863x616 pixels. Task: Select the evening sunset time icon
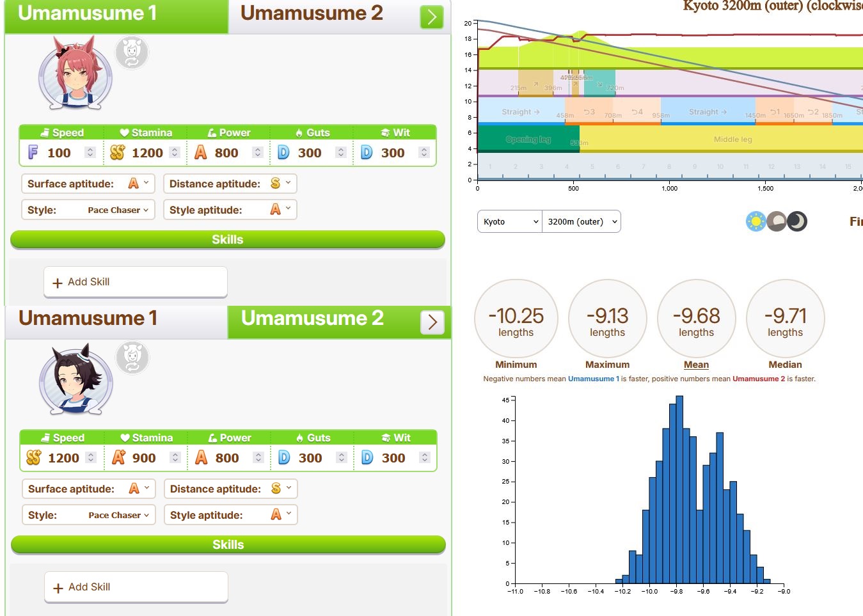pyautogui.click(x=776, y=222)
